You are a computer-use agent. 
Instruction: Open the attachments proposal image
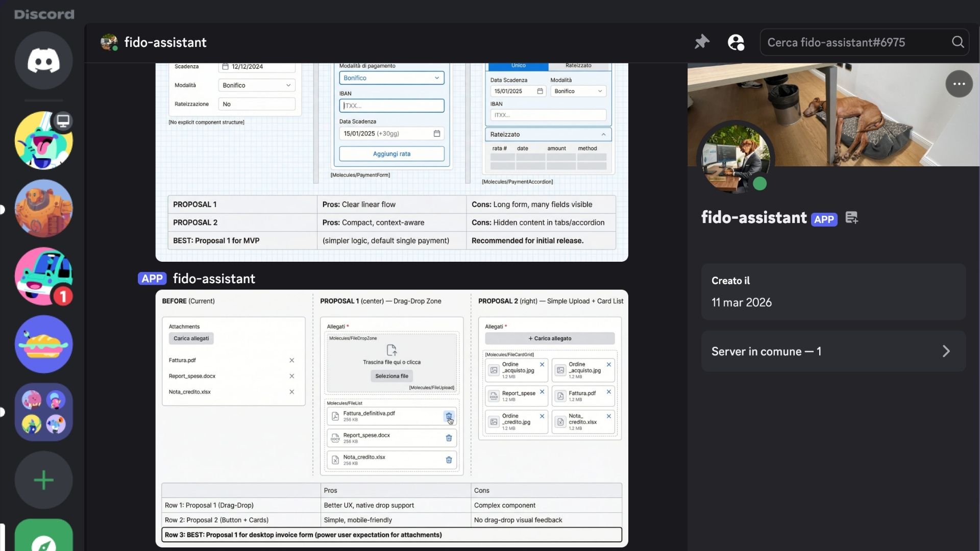tap(391, 418)
